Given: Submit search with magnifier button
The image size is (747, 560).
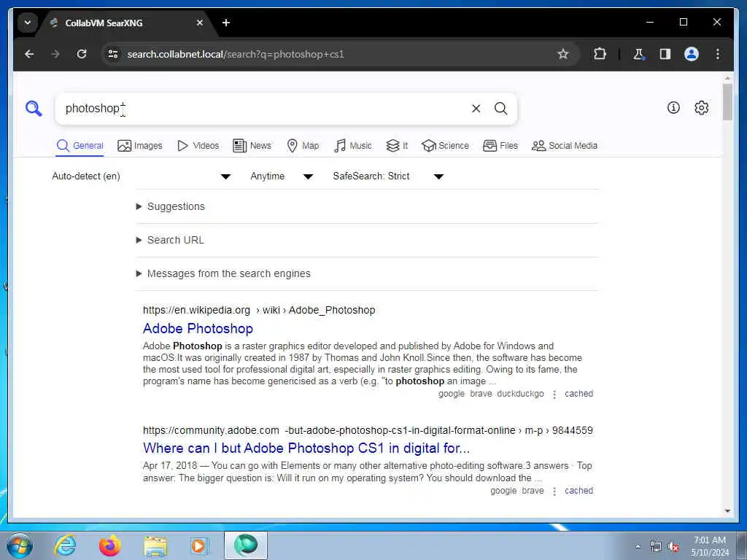Looking at the screenshot, I should pyautogui.click(x=500, y=109).
